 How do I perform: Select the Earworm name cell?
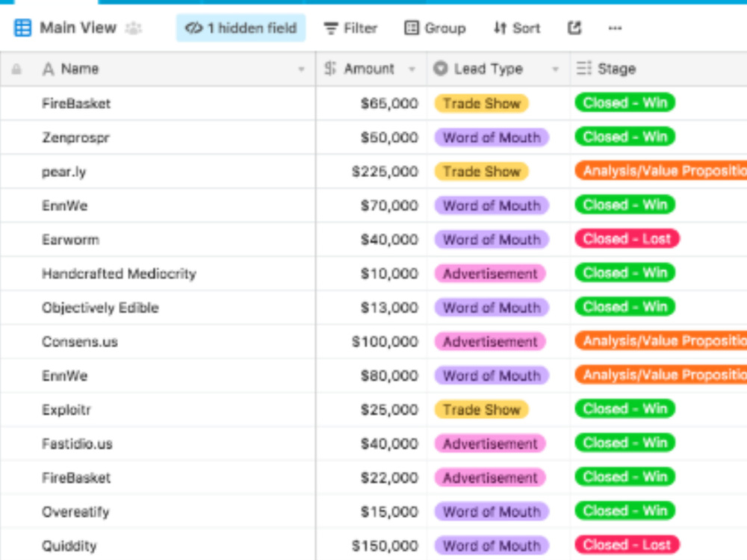tap(158, 240)
